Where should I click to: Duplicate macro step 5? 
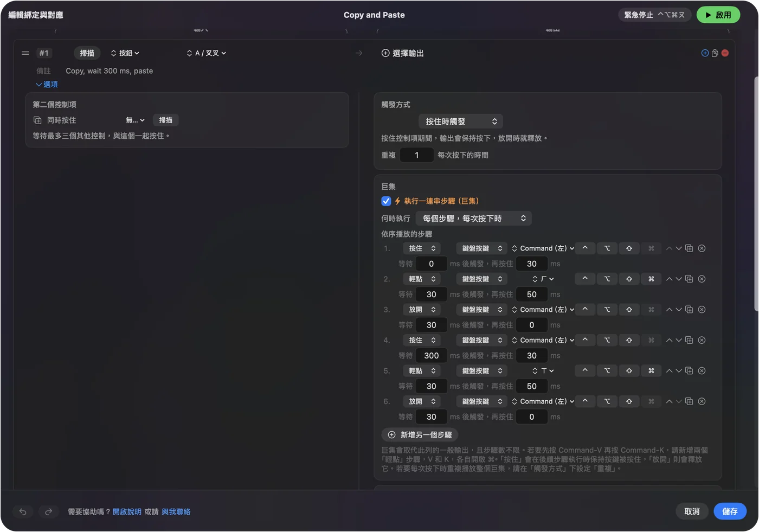[689, 371]
